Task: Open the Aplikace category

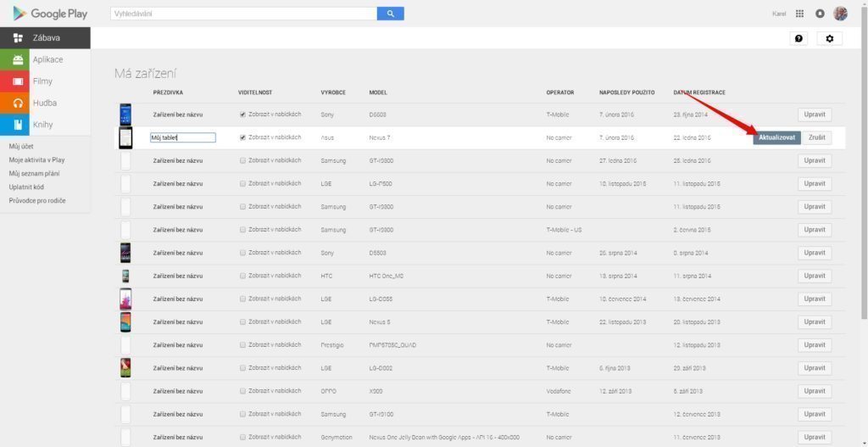Action: click(x=46, y=60)
